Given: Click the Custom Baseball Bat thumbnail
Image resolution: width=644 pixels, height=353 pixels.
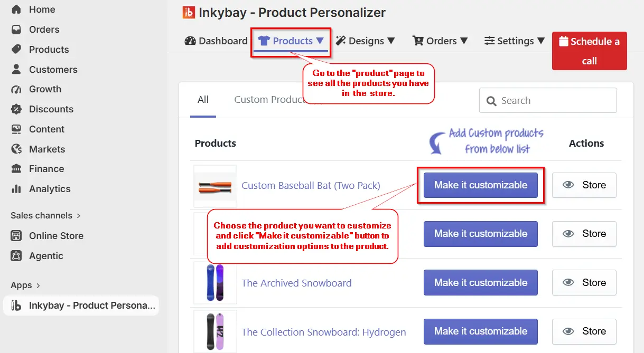Looking at the screenshot, I should pos(215,186).
